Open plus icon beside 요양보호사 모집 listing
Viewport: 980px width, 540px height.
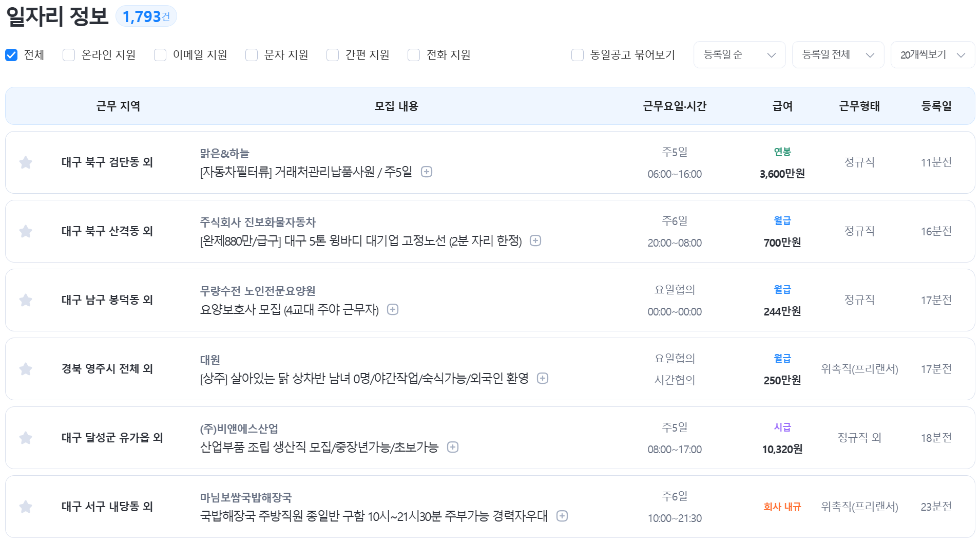tap(393, 309)
